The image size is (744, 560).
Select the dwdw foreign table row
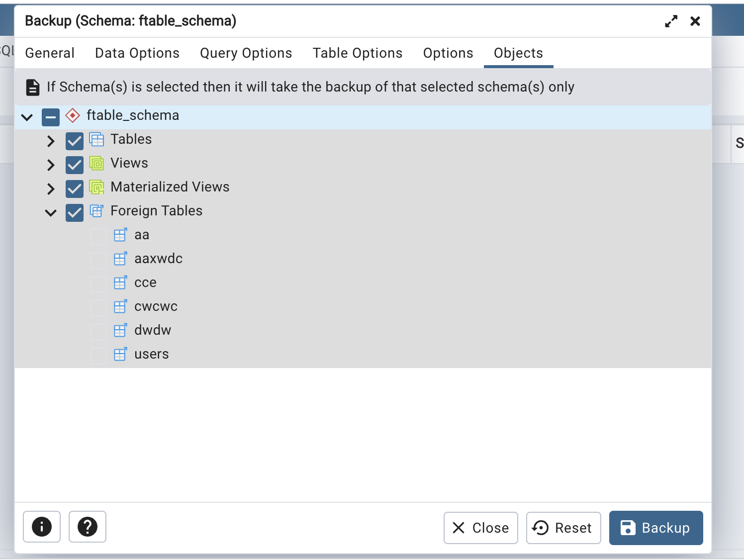click(152, 330)
